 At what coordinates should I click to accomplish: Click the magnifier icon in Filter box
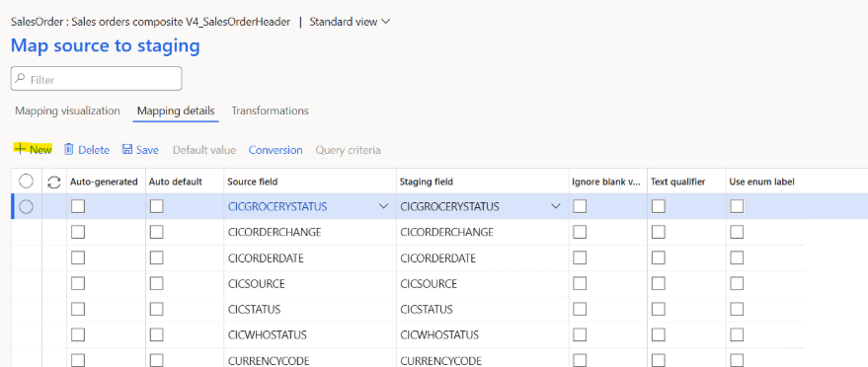(x=21, y=79)
